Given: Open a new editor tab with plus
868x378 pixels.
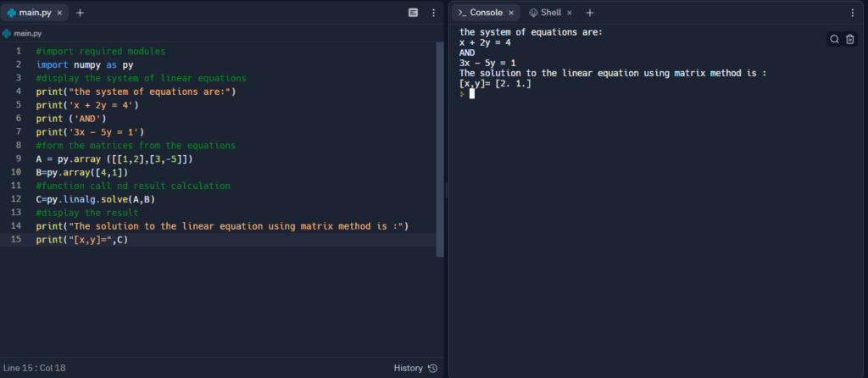Looking at the screenshot, I should 80,13.
